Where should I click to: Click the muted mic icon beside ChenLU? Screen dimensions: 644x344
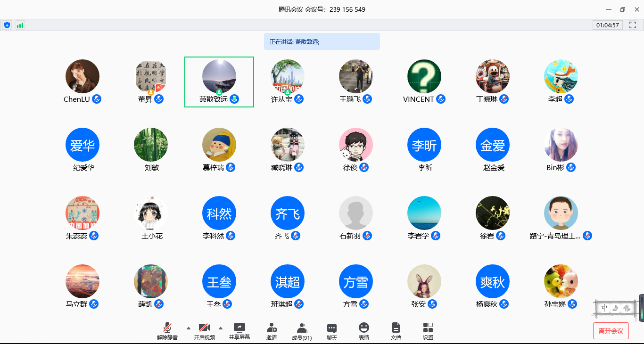coord(97,99)
